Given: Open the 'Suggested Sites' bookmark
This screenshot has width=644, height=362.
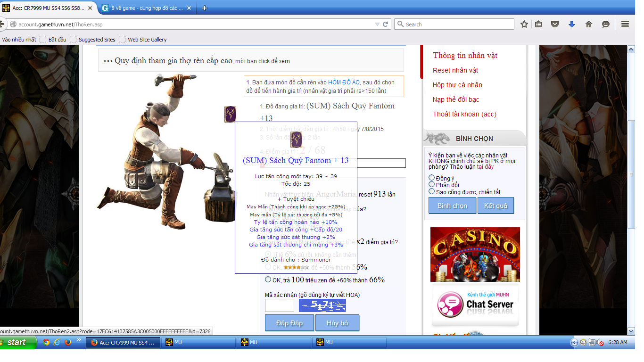Looking at the screenshot, I should (x=93, y=40).
